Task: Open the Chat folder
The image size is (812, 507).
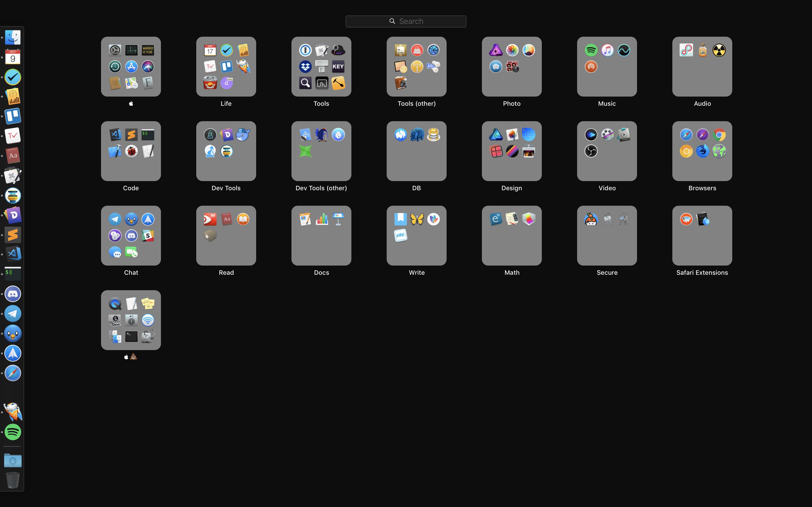Action: (131, 236)
